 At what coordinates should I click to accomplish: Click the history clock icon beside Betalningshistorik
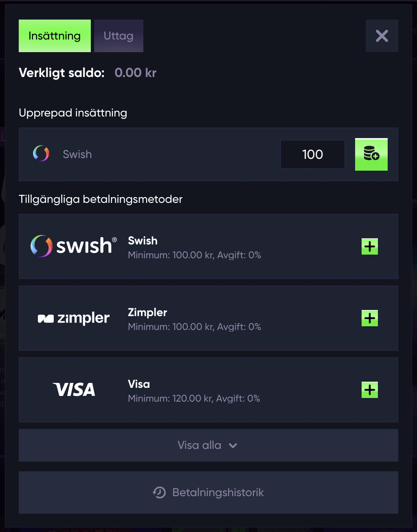[x=160, y=492]
